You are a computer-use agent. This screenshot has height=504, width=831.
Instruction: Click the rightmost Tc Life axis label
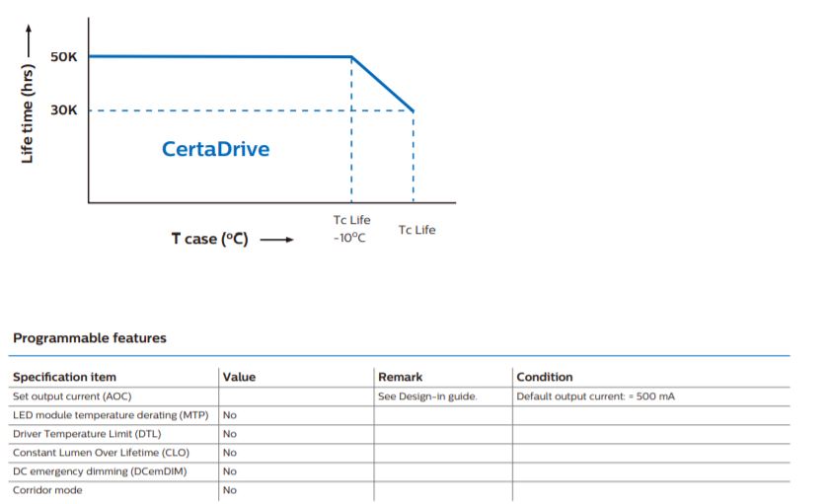[x=417, y=230]
